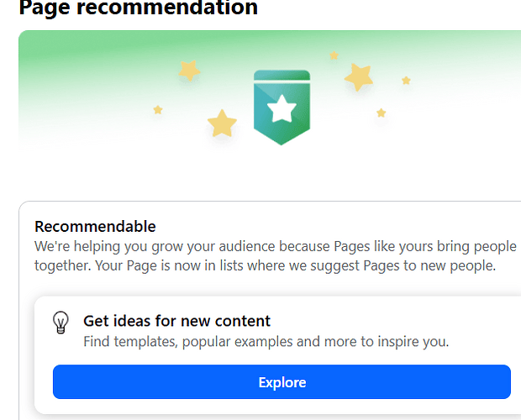The width and height of the screenshot is (521, 420).
Task: Click the tiny star at far right of banner
Action: pyautogui.click(x=406, y=81)
